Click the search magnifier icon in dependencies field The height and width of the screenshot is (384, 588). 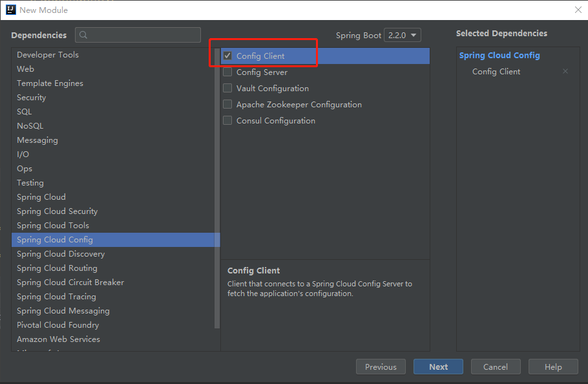[83, 35]
